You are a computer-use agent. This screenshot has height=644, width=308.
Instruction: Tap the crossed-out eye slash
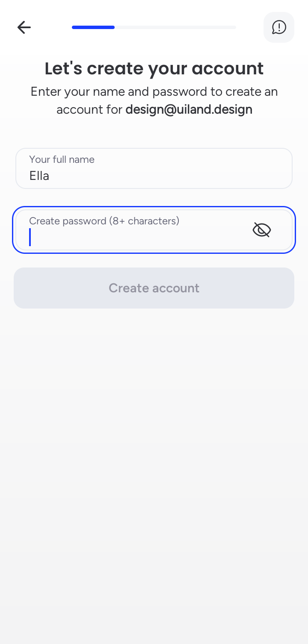pos(262,230)
